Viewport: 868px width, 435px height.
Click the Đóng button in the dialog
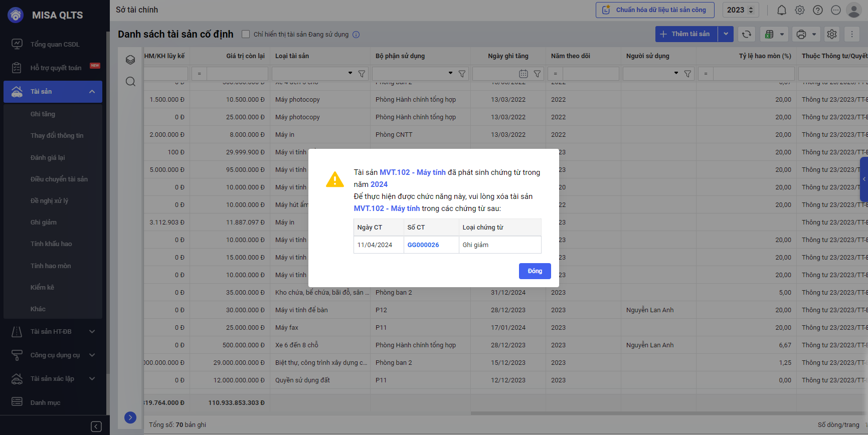click(535, 271)
